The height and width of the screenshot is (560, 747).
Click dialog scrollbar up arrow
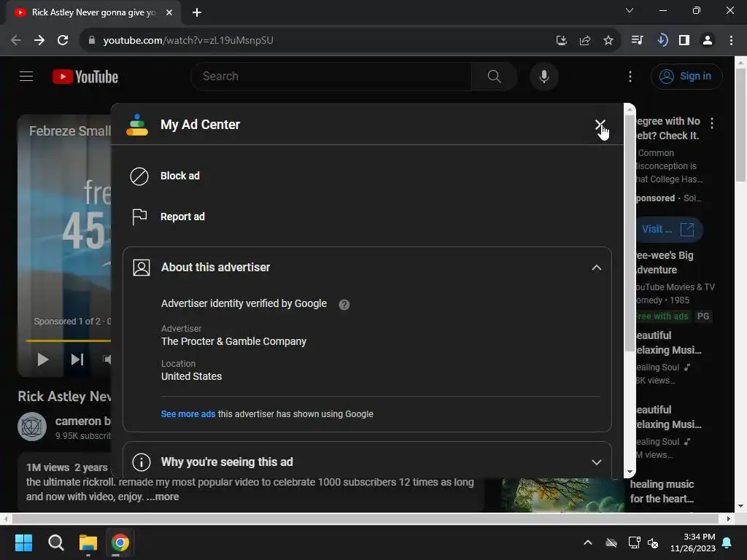630,109
